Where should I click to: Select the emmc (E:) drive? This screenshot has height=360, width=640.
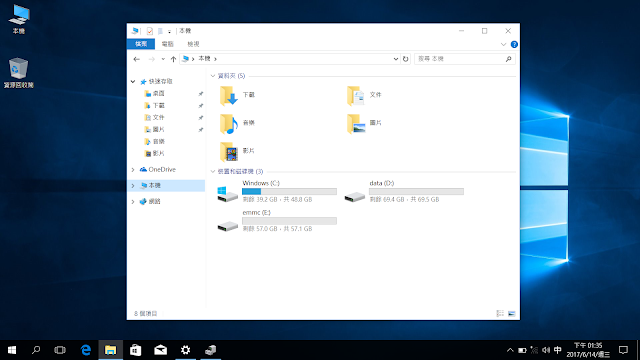[x=277, y=221]
